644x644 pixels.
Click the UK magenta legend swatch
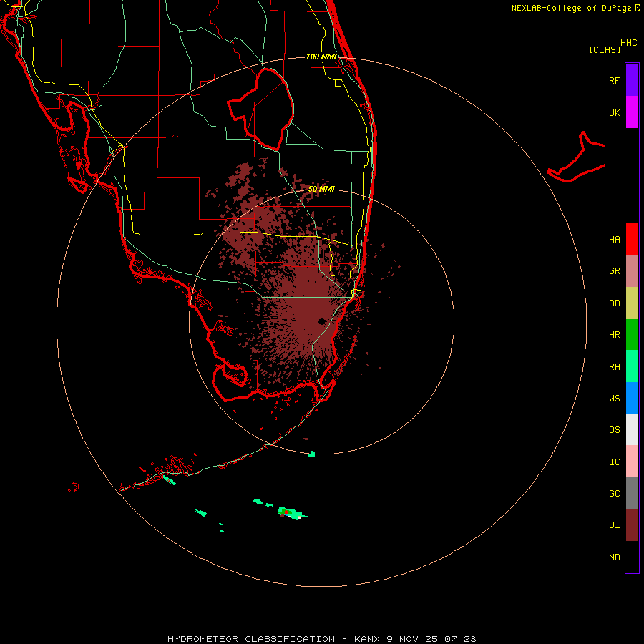[632, 112]
